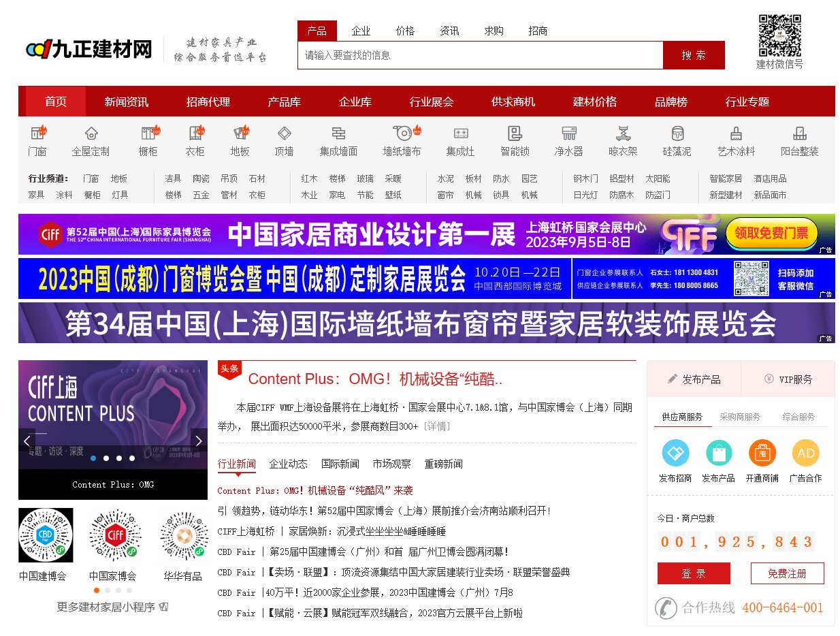840x636 pixels.
Task: Click the 免费注册 button
Action: pyautogui.click(x=787, y=573)
